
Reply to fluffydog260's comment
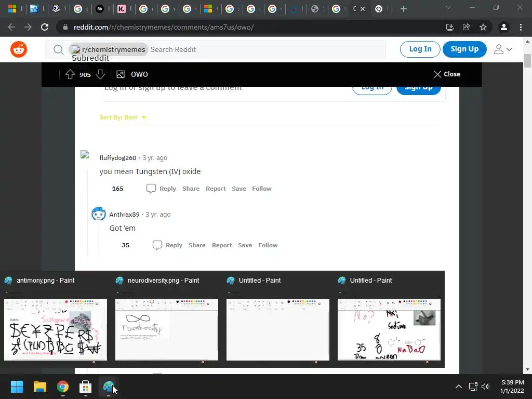(x=161, y=189)
